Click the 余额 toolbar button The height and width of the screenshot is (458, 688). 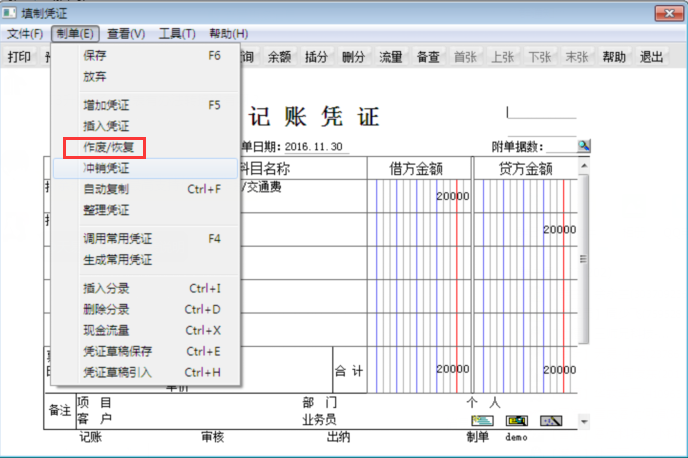(281, 57)
